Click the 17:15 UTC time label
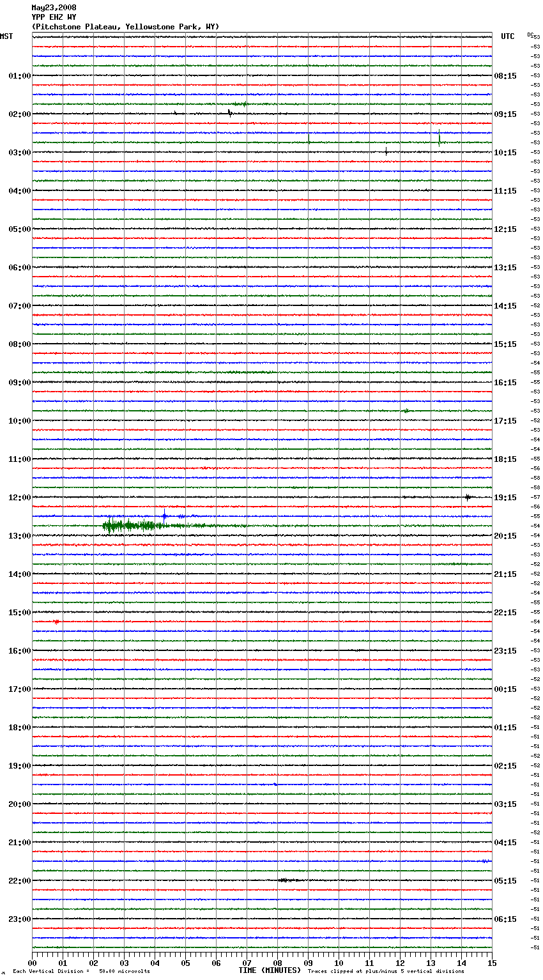This screenshot has width=543, height=980. point(505,421)
